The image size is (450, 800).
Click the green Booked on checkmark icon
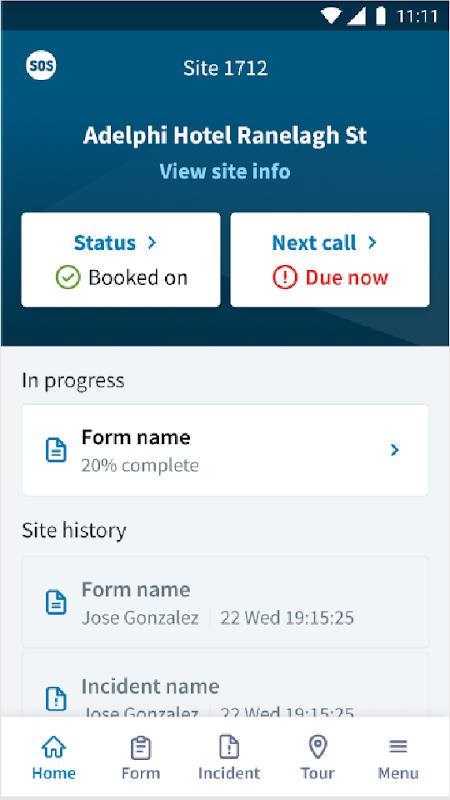(x=68, y=278)
